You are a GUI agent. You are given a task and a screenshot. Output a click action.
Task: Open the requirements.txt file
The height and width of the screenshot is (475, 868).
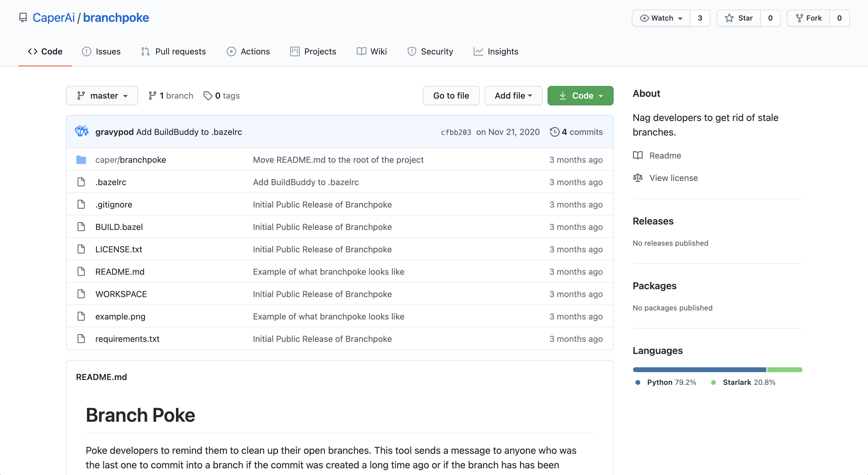[127, 339]
